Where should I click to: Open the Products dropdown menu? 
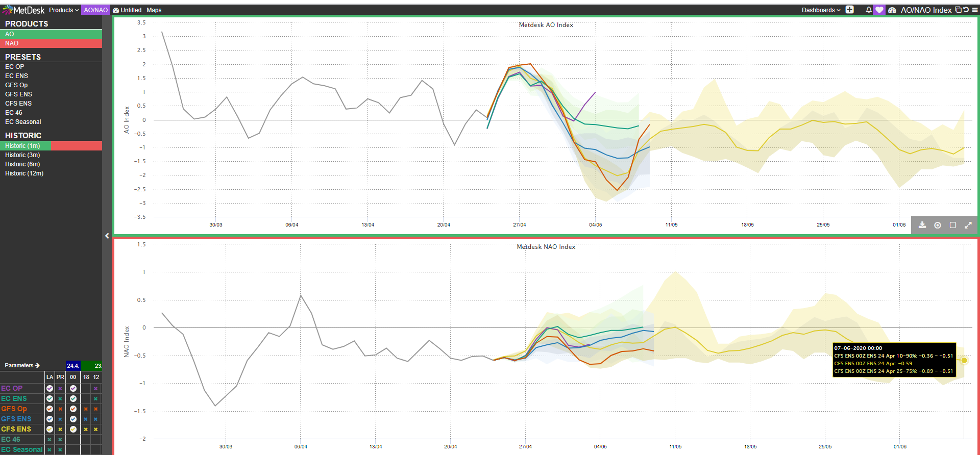(64, 10)
